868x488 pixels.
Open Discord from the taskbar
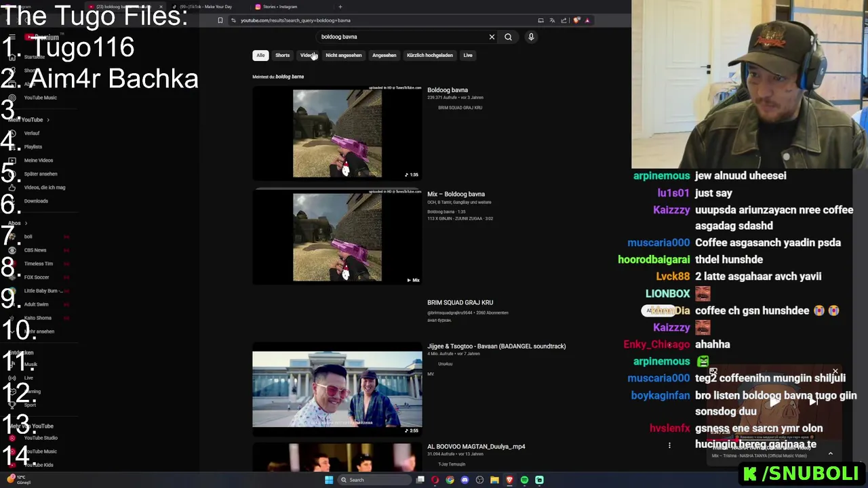(x=465, y=480)
